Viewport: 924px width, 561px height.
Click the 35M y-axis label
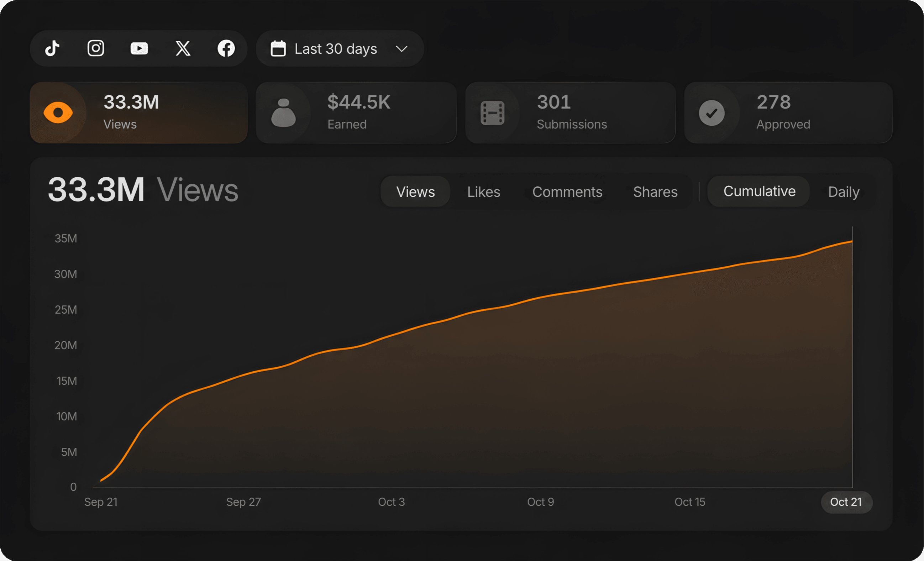point(65,238)
